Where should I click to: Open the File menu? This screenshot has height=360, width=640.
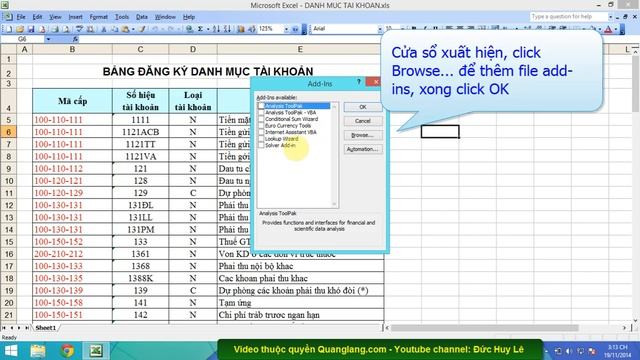coord(21,17)
